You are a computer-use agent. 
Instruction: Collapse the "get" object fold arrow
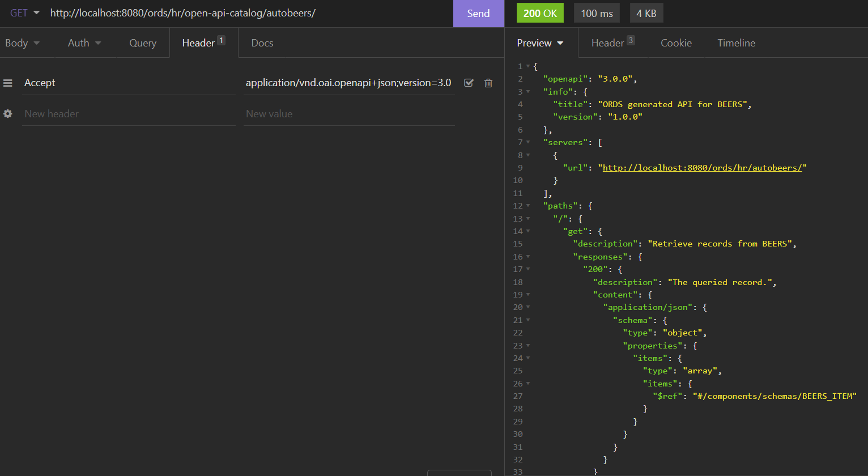[x=528, y=231]
